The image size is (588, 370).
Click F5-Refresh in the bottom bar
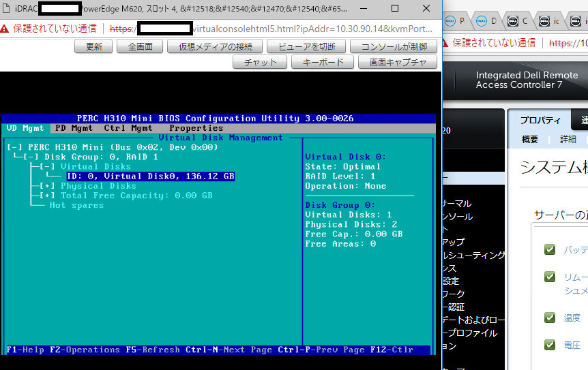coord(153,350)
